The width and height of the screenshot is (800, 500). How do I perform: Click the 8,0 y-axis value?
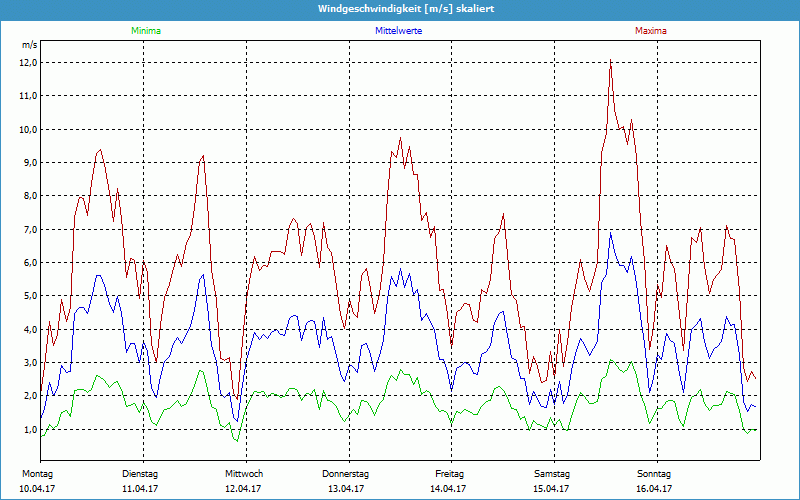point(31,196)
